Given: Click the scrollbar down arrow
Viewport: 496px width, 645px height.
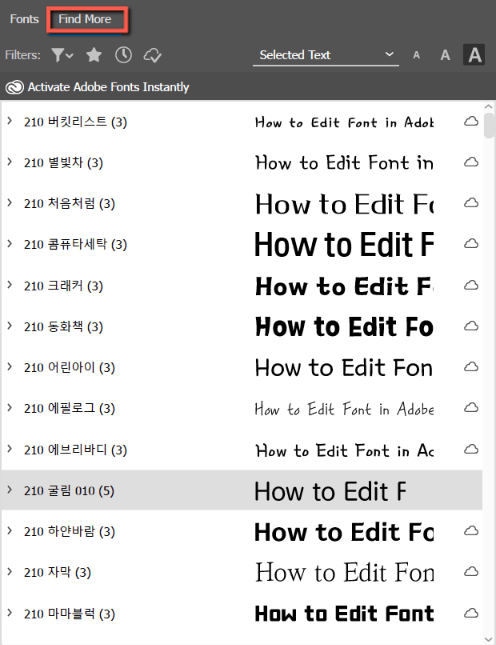Looking at the screenshot, I should pos(489,639).
